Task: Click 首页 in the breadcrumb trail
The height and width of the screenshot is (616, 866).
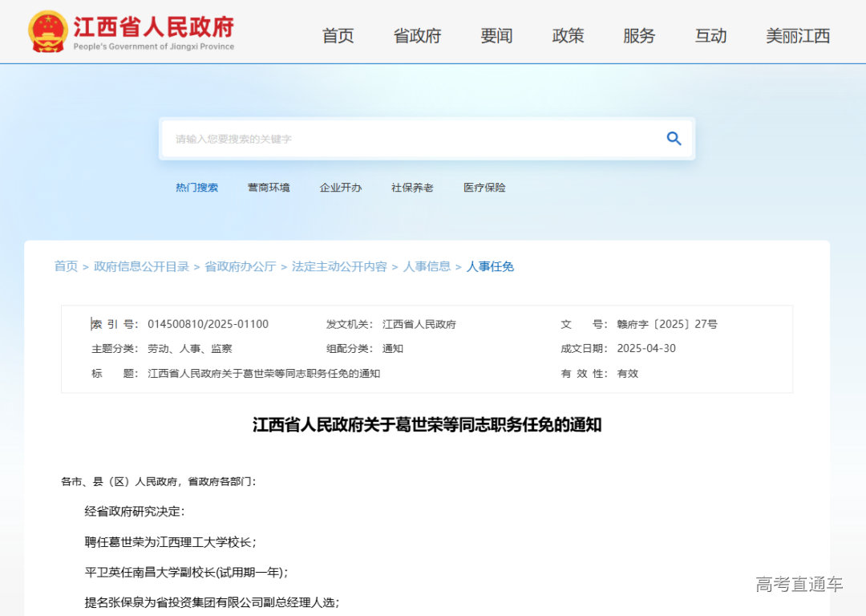Action: coord(66,266)
